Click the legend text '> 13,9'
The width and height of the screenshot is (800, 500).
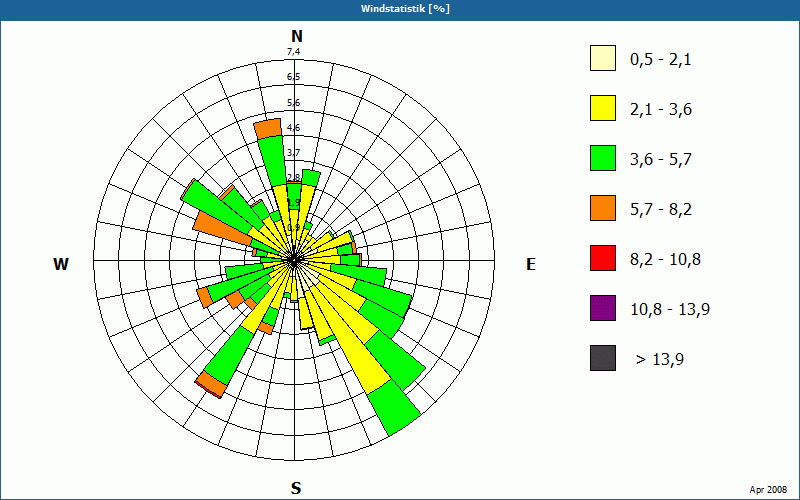click(660, 360)
